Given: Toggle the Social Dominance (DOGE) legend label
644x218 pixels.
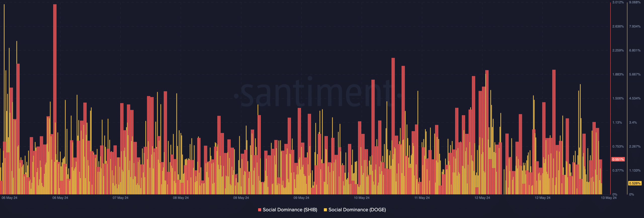Looking at the screenshot, I should [357, 210].
